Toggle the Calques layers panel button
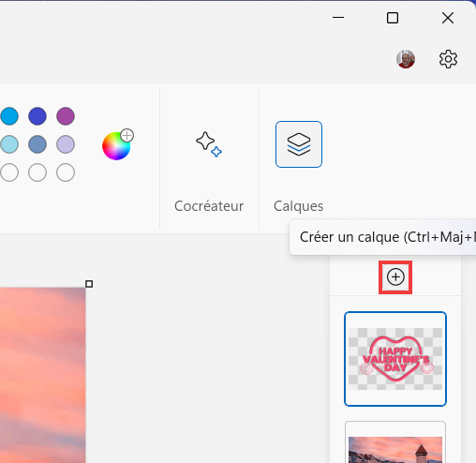Screen dimensions: 476x463 pos(299,144)
